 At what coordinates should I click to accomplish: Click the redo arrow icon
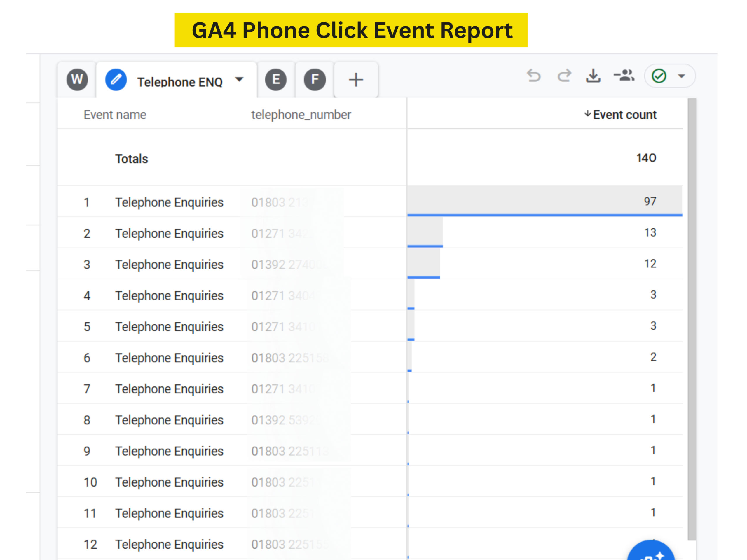(564, 76)
